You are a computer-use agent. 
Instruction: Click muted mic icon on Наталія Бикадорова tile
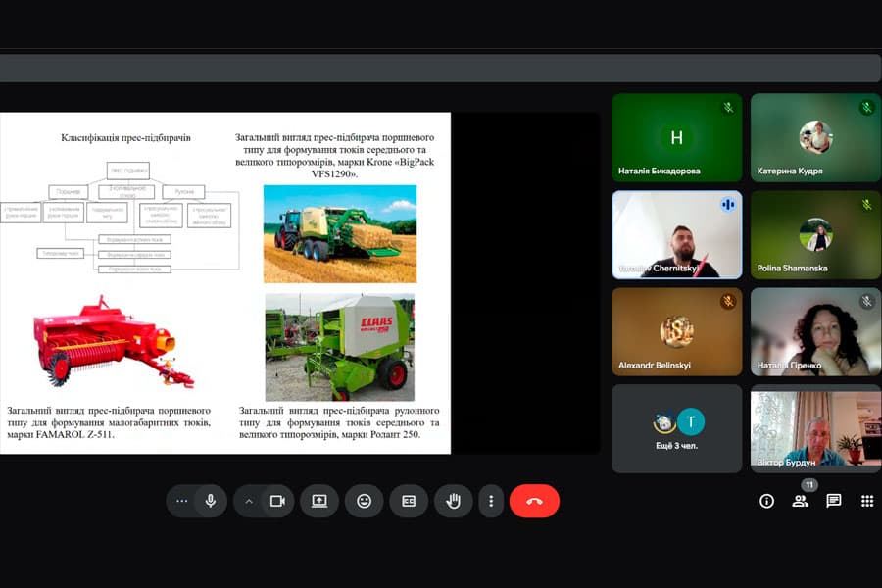728,107
